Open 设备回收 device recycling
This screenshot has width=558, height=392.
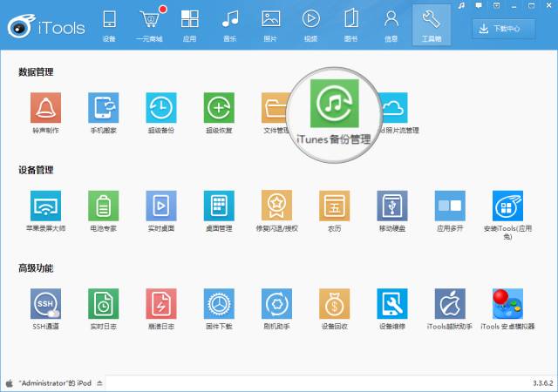tap(334, 303)
